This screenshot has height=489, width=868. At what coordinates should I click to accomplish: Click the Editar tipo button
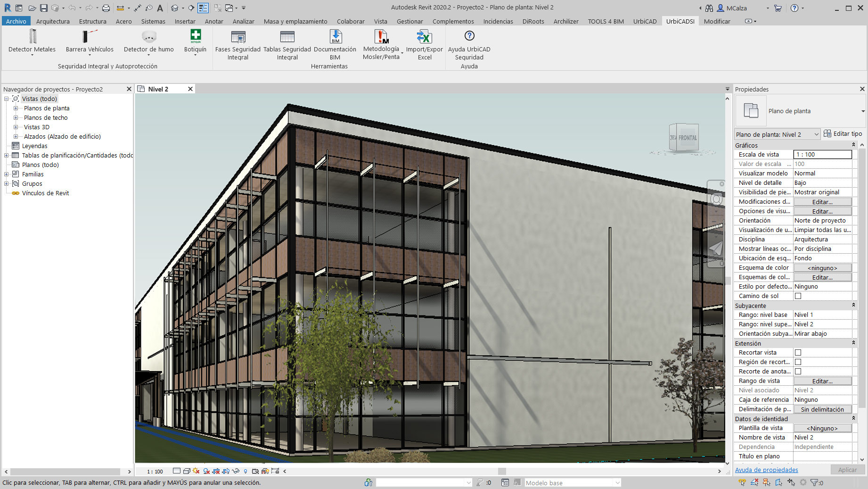click(843, 134)
